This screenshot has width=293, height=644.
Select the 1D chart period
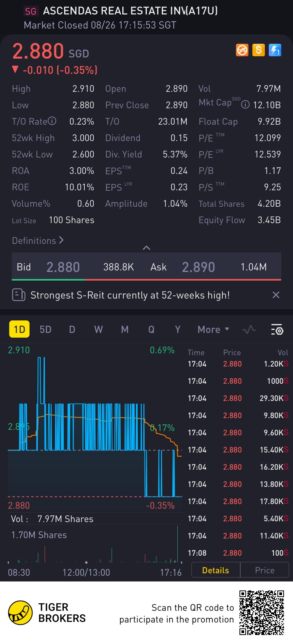(x=19, y=329)
